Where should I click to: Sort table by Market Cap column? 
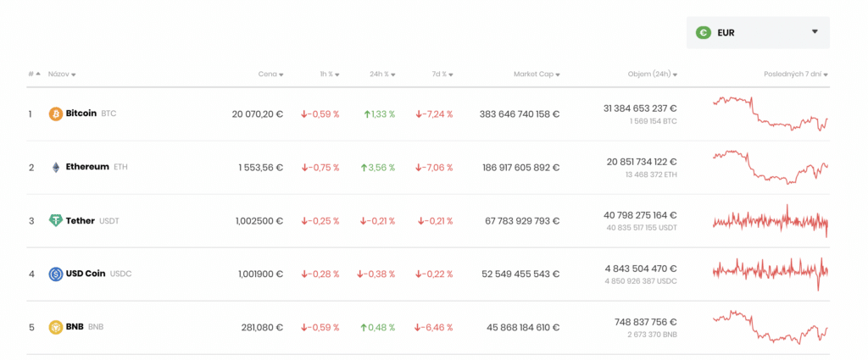[x=537, y=74]
